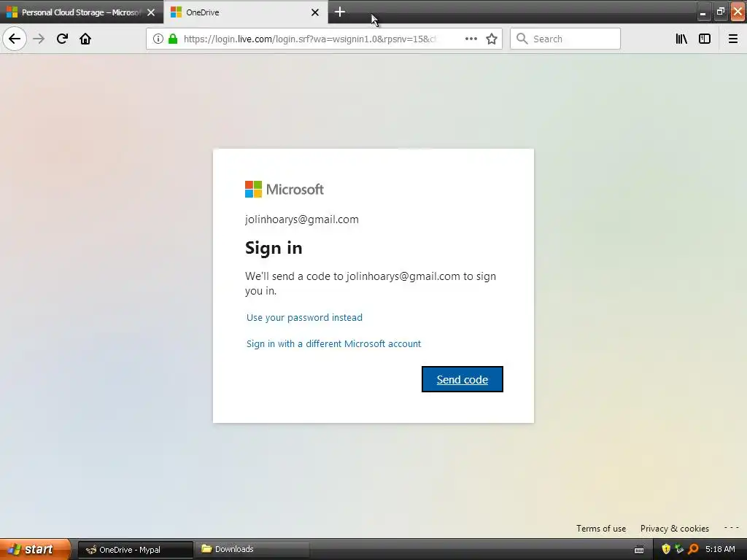This screenshot has width=747, height=560.
Task: Go back to the previous page
Action: point(15,39)
